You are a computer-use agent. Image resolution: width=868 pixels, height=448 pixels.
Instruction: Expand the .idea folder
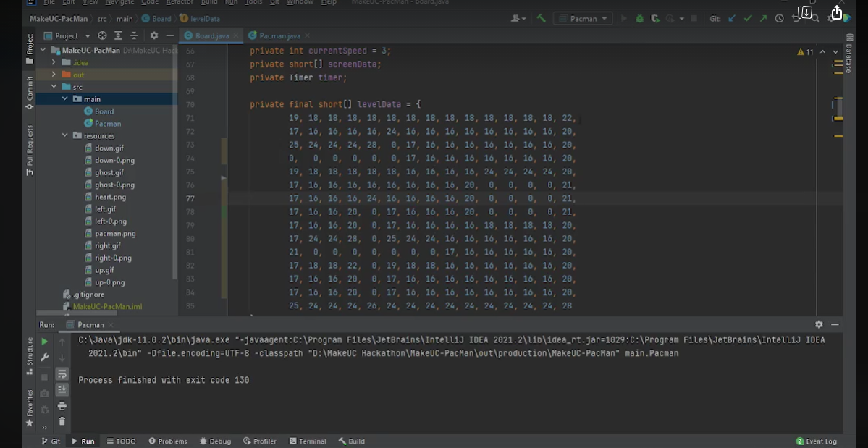[54, 62]
